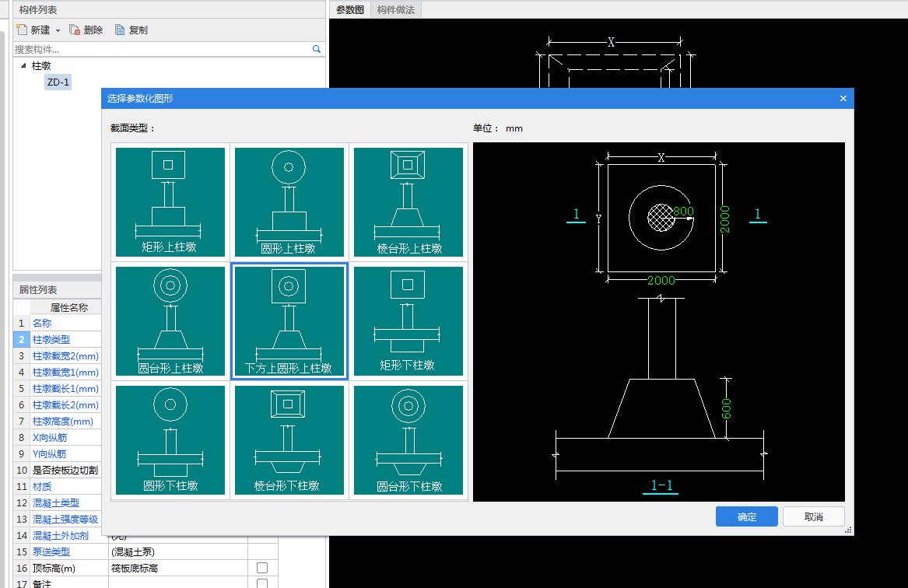Click the 搜索构件 search field
908x588 pixels.
[x=162, y=49]
